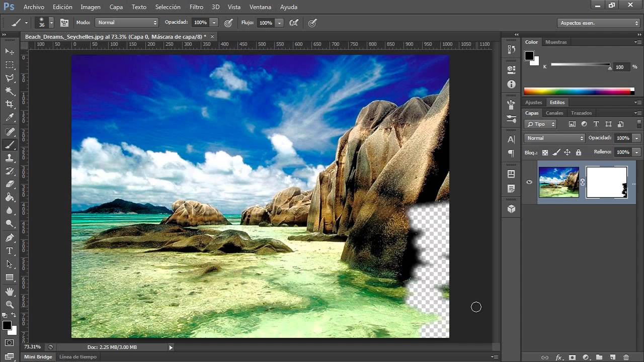
Task: Select the Hand tool
Action: tap(10, 291)
